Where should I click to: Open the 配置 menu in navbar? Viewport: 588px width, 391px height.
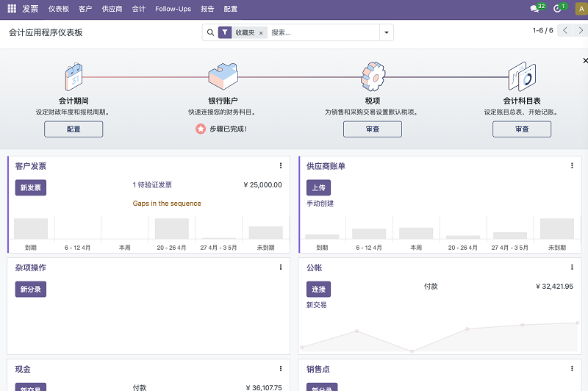pos(231,9)
